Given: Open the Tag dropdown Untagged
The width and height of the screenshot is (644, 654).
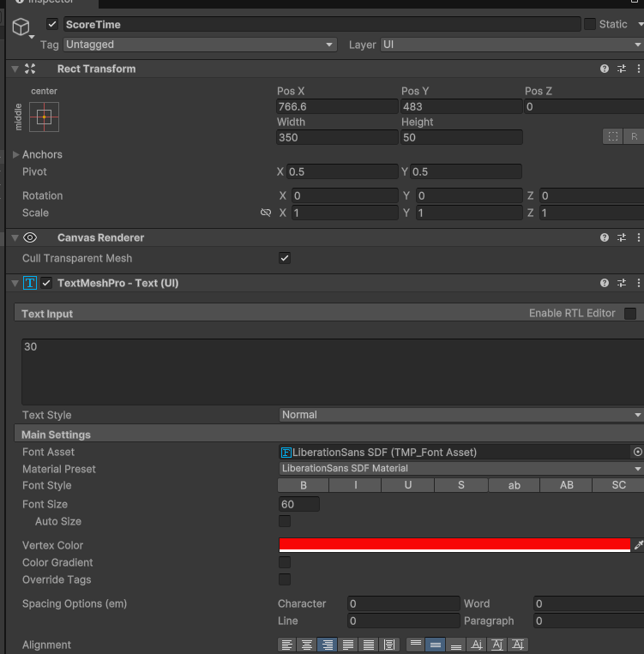Looking at the screenshot, I should click(x=200, y=45).
